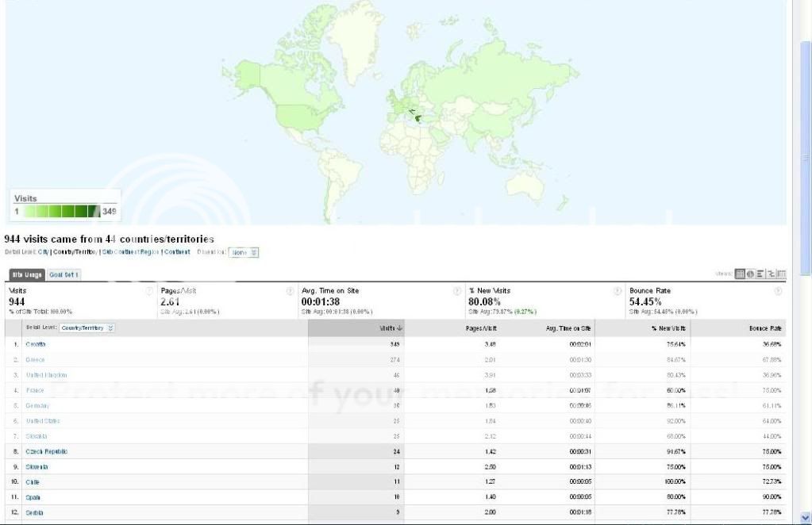Click the scrollbar down arrow
The width and height of the screenshot is (812, 525).
[806, 517]
